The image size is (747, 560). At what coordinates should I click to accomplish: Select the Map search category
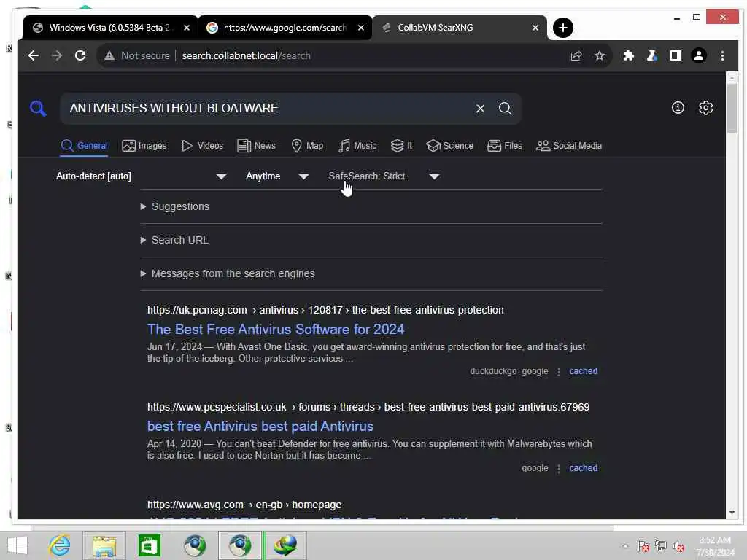point(307,146)
